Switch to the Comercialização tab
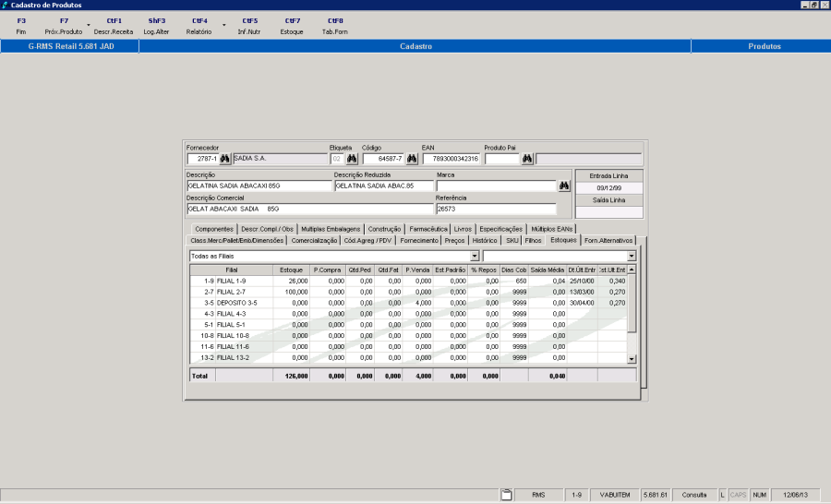 (314, 241)
